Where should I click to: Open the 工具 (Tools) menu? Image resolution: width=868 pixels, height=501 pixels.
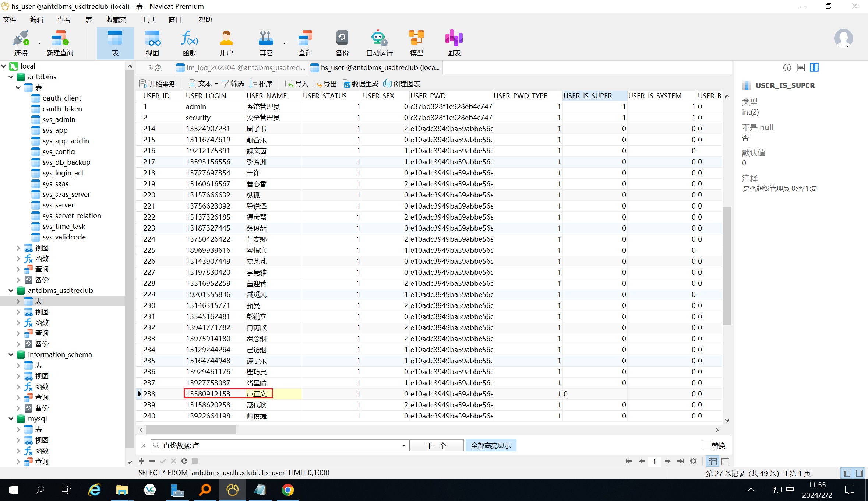pos(148,20)
